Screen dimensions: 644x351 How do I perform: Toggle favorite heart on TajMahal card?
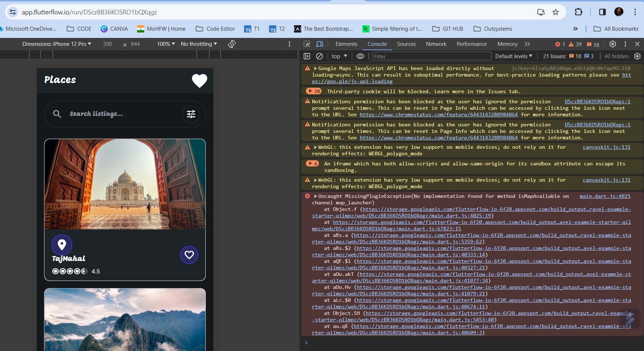pyautogui.click(x=189, y=255)
